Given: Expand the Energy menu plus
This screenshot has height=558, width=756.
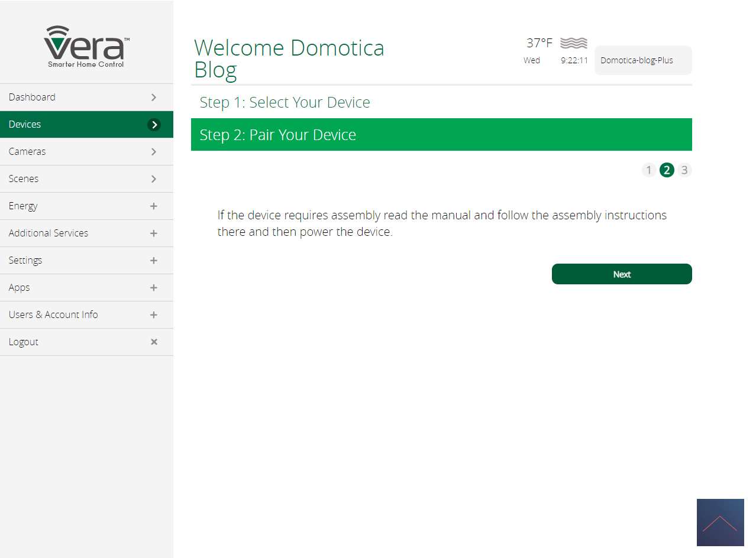Looking at the screenshot, I should 154,206.
